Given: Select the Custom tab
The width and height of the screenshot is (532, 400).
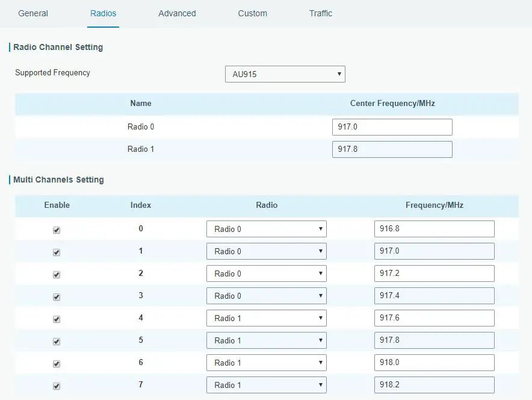Looking at the screenshot, I should tap(252, 13).
